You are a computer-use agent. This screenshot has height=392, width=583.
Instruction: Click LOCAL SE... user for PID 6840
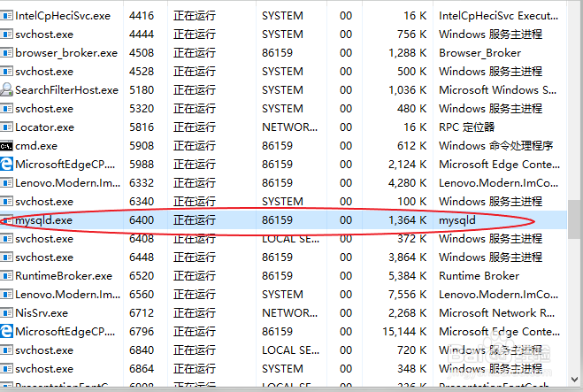pyautogui.click(x=290, y=350)
